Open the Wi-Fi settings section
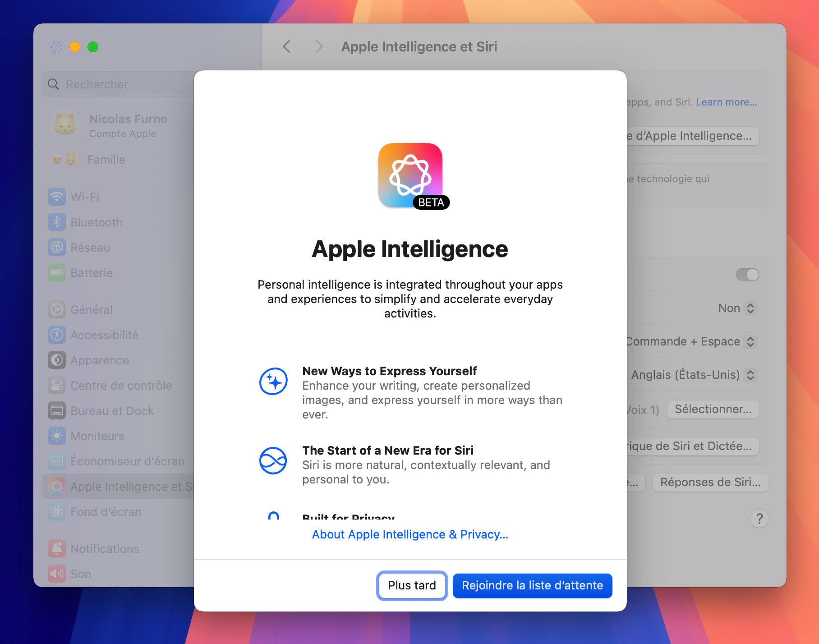This screenshot has width=819, height=644. (86, 197)
